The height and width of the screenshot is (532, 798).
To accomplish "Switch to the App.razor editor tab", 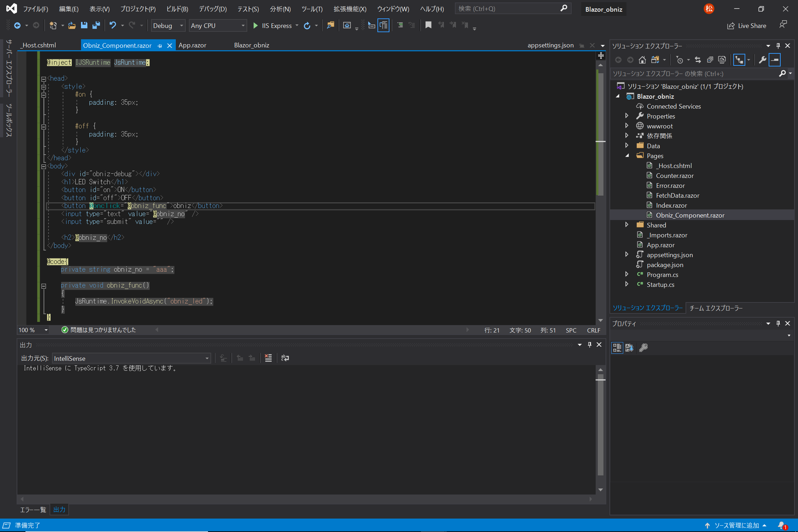I will [192, 45].
